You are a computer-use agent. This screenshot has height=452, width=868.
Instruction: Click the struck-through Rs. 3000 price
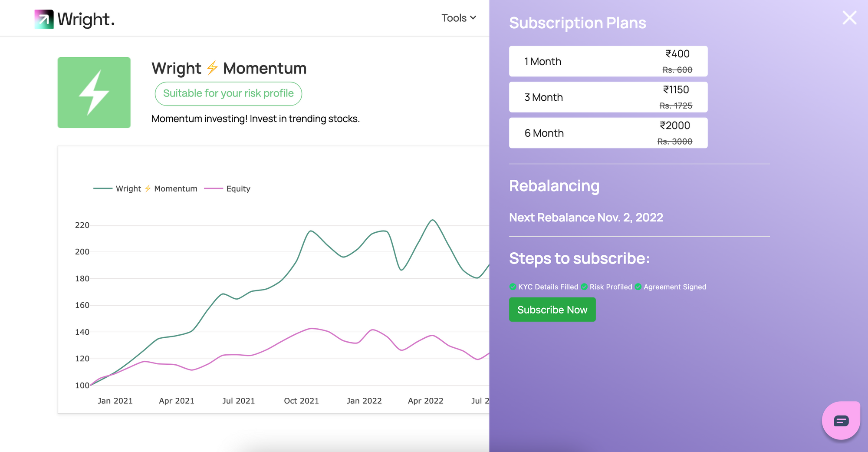(675, 142)
